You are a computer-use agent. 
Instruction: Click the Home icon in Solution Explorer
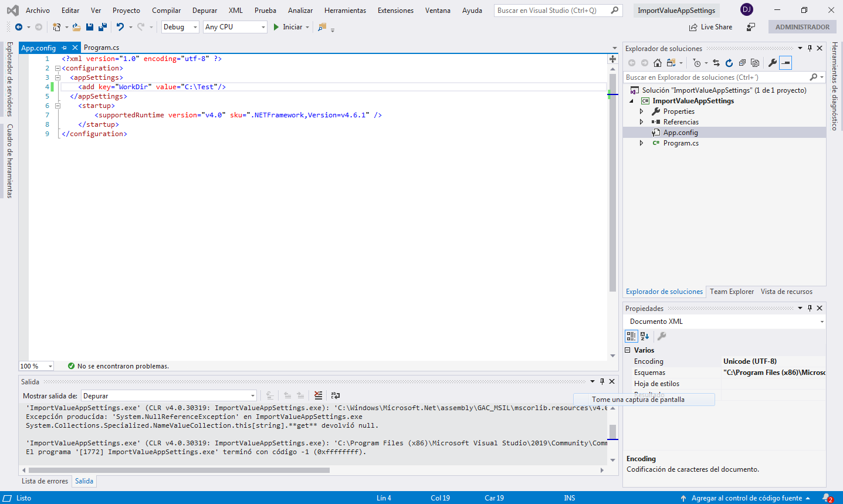[658, 63]
